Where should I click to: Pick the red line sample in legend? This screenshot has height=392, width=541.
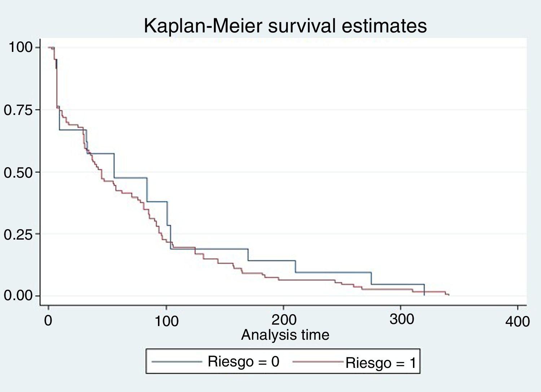coord(317,361)
